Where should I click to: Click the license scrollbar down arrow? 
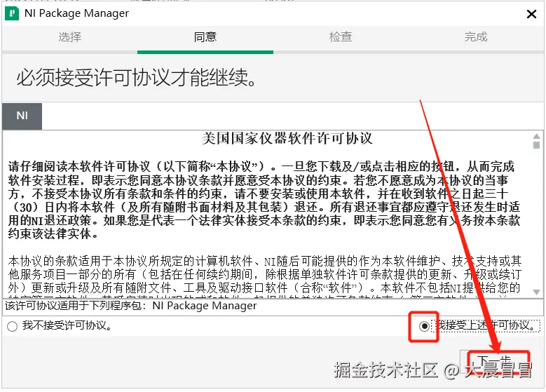point(536,292)
